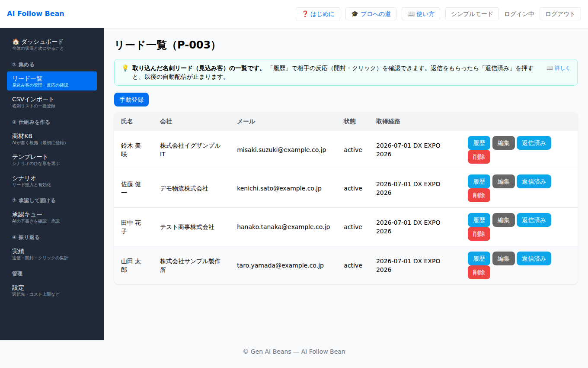Screen dimensions: 588x368
Task: Open the プロへの道 guide button
Action: tap(371, 14)
